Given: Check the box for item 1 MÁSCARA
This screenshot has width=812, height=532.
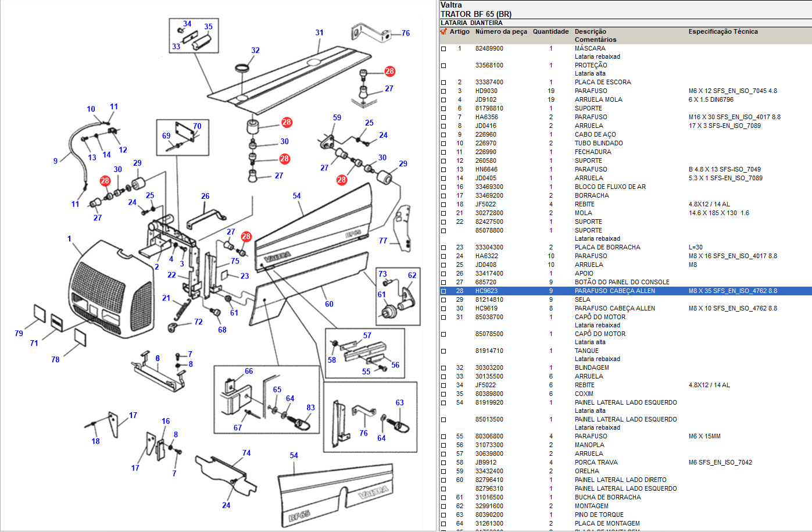Looking at the screenshot, I should 443,49.
